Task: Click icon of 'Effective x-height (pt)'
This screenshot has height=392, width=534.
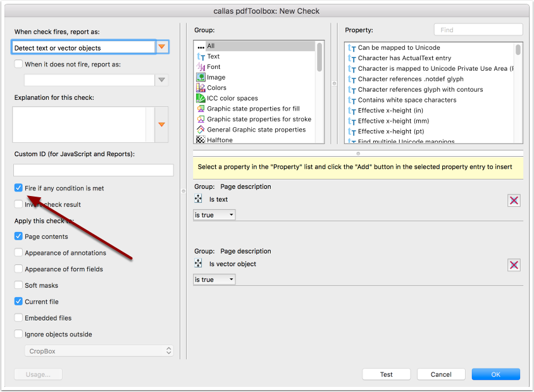Action: pyautogui.click(x=352, y=132)
